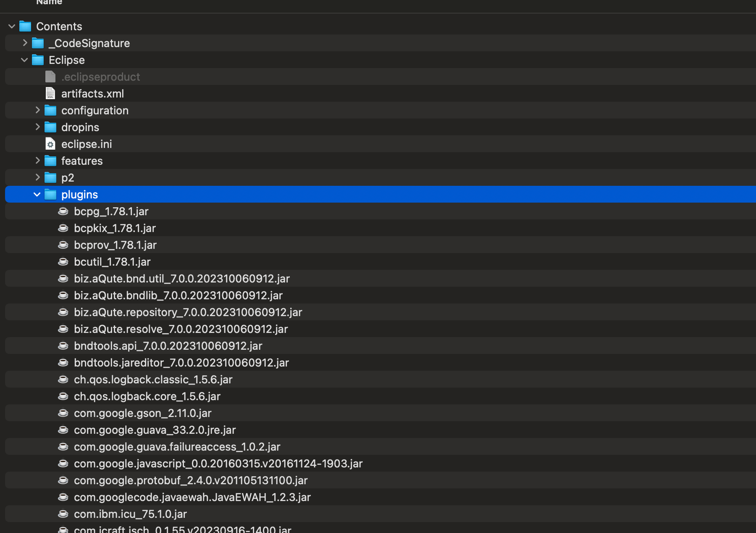
Task: Select the _CodeSignature folder name
Action: tap(89, 43)
